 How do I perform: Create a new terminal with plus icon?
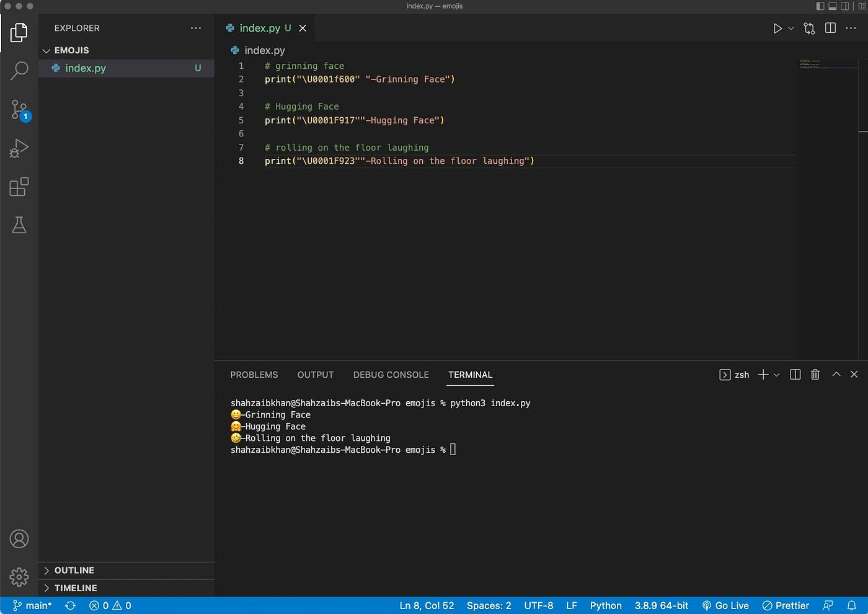click(x=763, y=375)
